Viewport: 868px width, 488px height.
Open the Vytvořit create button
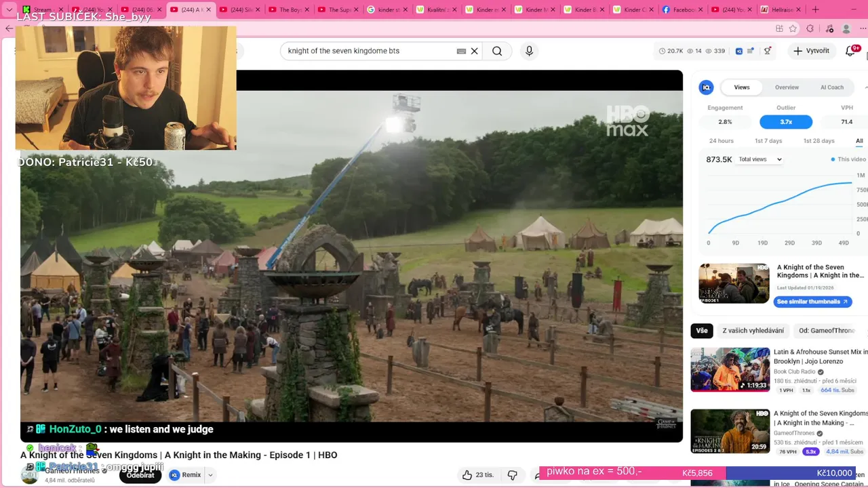point(812,51)
